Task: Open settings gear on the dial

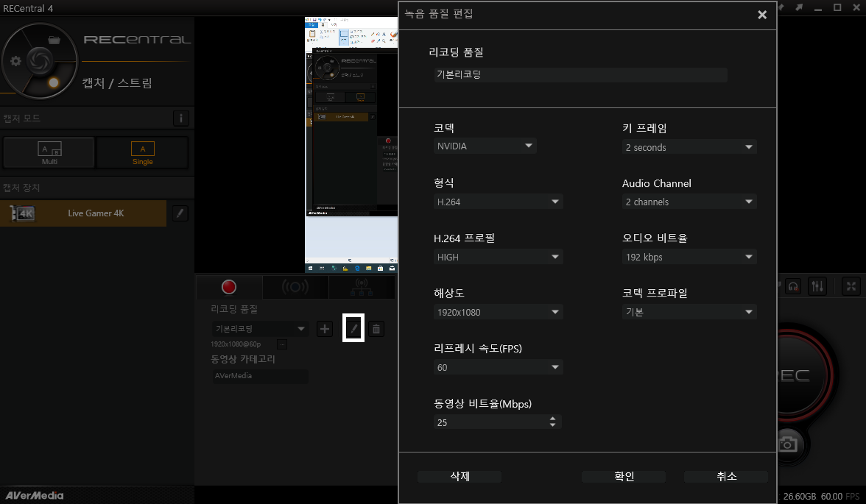Action: click(16, 61)
